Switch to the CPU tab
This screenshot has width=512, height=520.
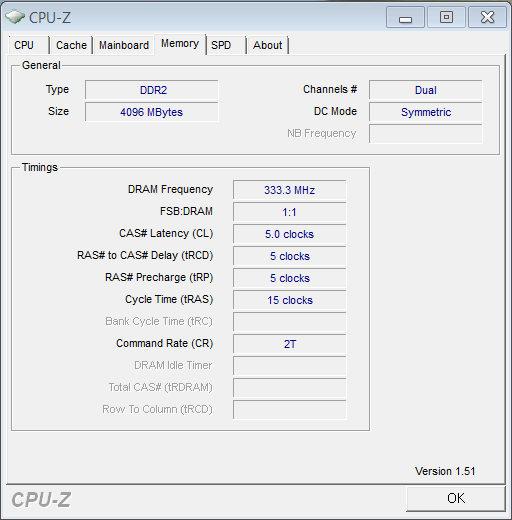point(29,45)
